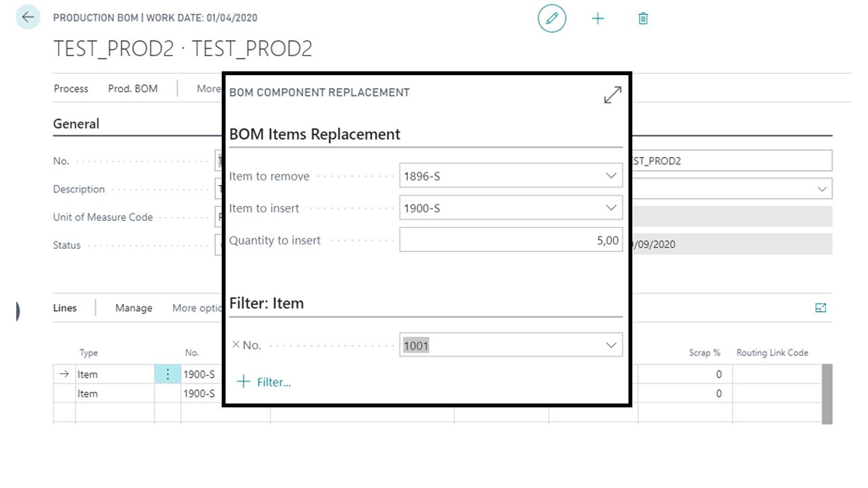Click the lines grid vertical scrollbar
The image size is (868, 488).
tap(827, 393)
